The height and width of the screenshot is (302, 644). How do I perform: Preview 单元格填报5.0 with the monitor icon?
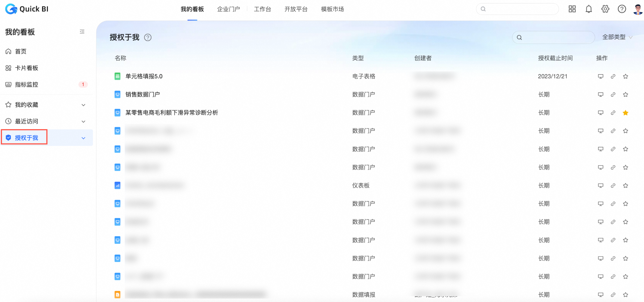(601, 76)
